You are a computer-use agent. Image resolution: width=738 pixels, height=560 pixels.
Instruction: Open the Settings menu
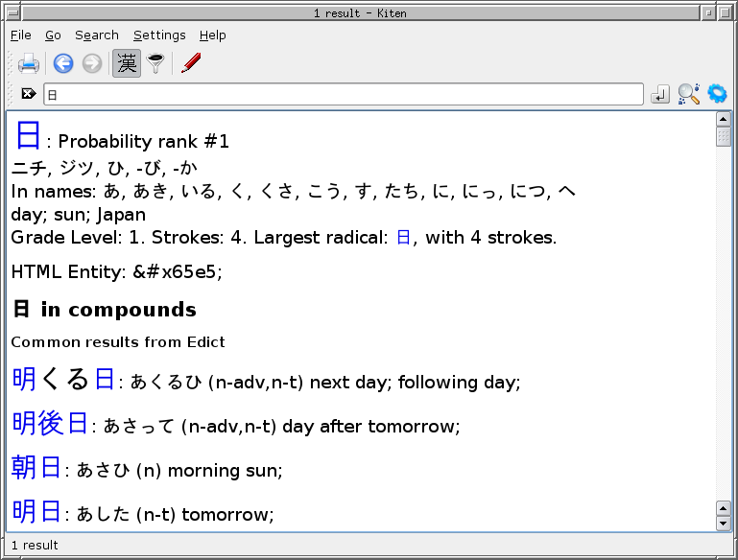[159, 35]
